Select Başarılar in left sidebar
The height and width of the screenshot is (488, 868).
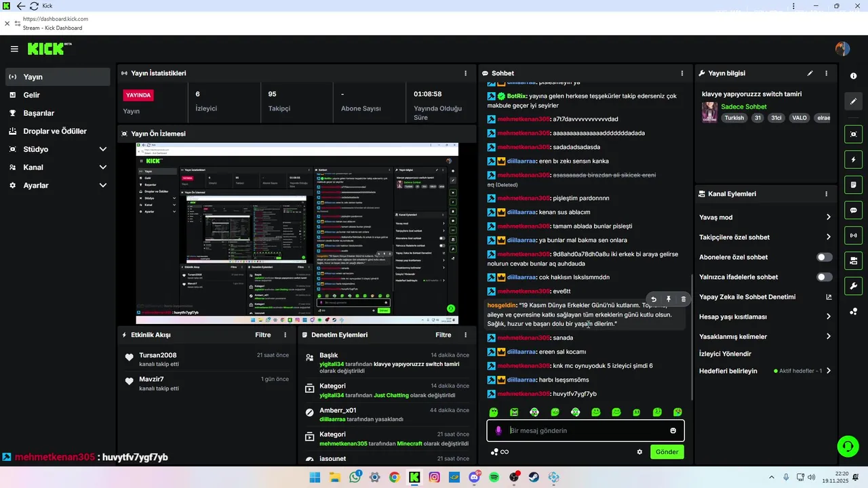57,113
